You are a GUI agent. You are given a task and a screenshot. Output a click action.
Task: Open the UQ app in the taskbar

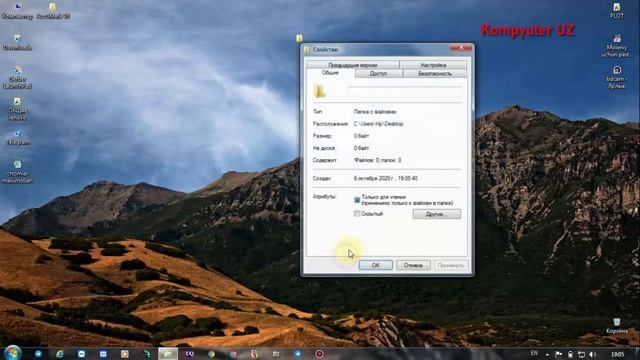pyautogui.click(x=189, y=354)
